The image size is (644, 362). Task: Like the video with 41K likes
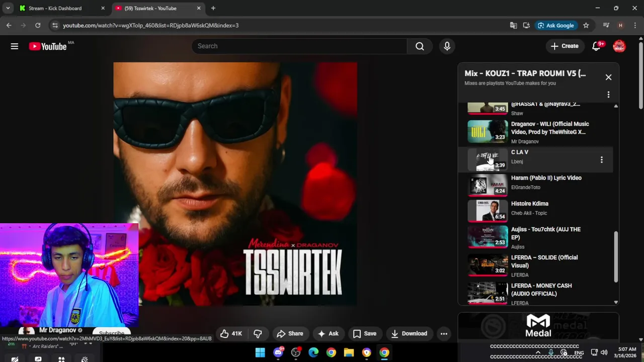pos(231,333)
